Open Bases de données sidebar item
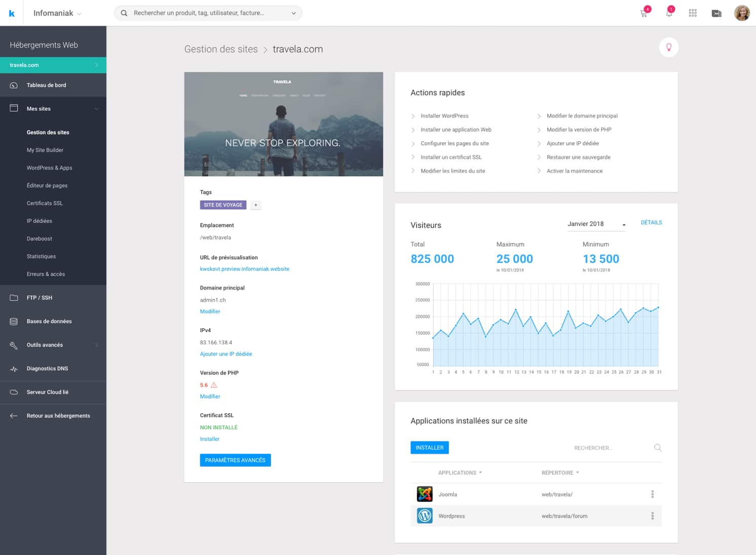Screen dimensions: 756x555 (49, 322)
